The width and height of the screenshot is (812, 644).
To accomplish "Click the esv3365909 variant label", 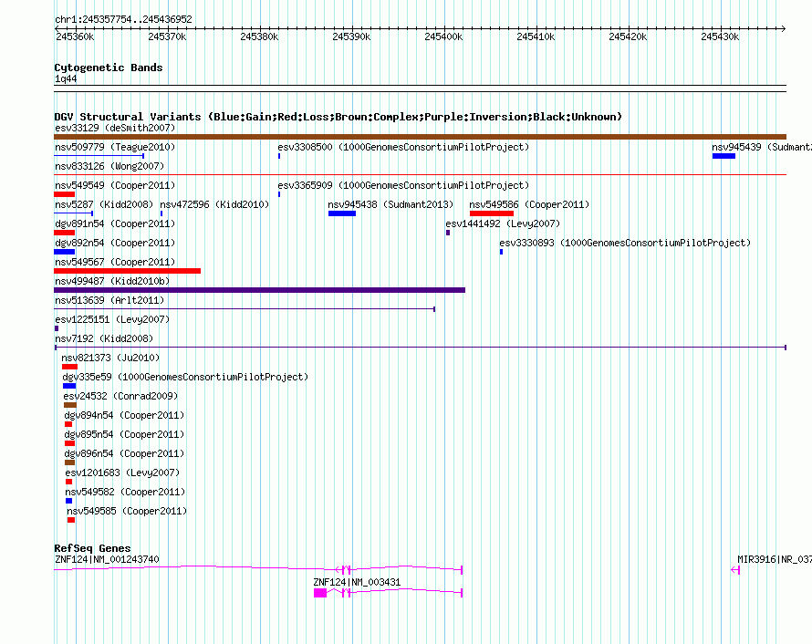I will pyautogui.click(x=403, y=185).
